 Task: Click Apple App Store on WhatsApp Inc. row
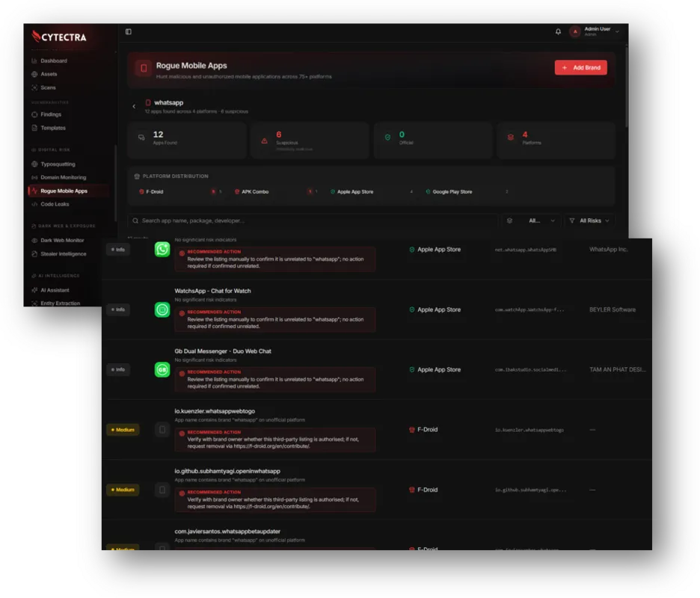pyautogui.click(x=435, y=250)
